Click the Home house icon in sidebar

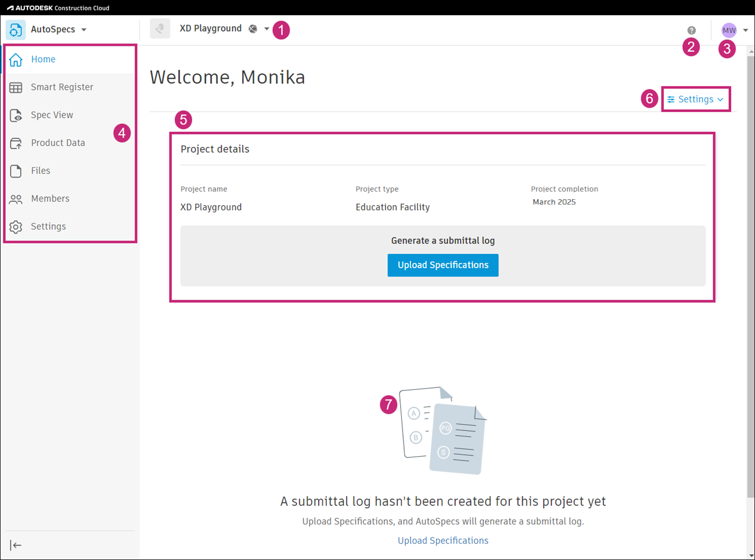(x=16, y=59)
